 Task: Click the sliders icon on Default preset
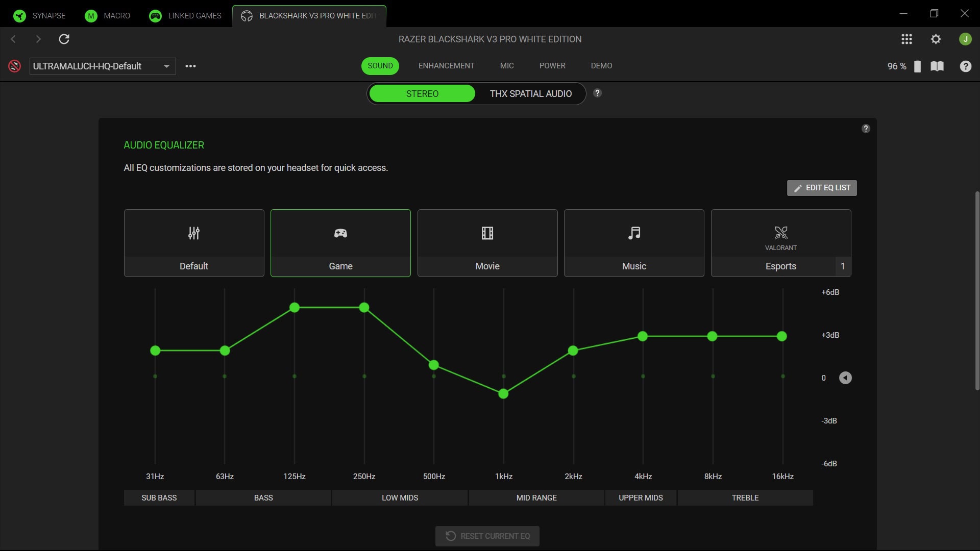[194, 233]
